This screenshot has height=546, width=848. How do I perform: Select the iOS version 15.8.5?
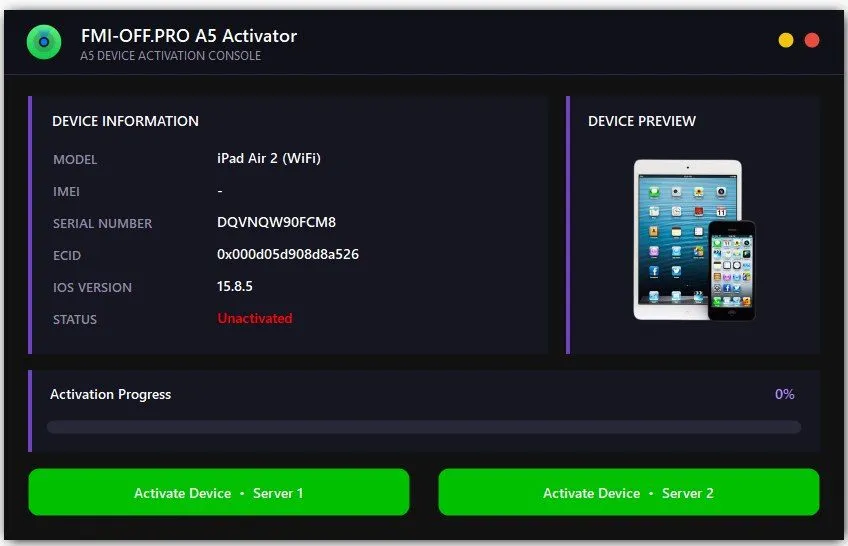235,286
